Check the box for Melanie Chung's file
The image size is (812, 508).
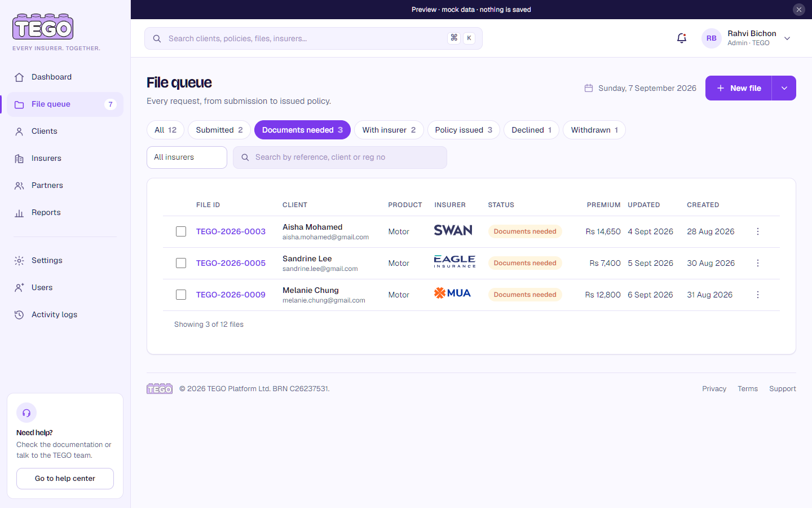coord(181,295)
